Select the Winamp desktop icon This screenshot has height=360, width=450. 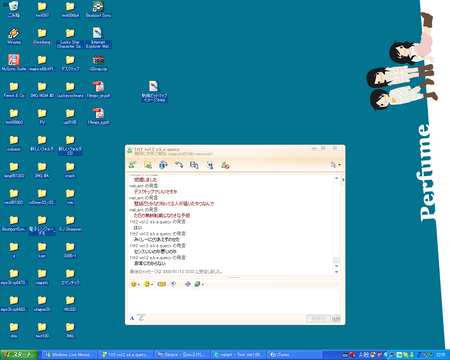(x=14, y=36)
